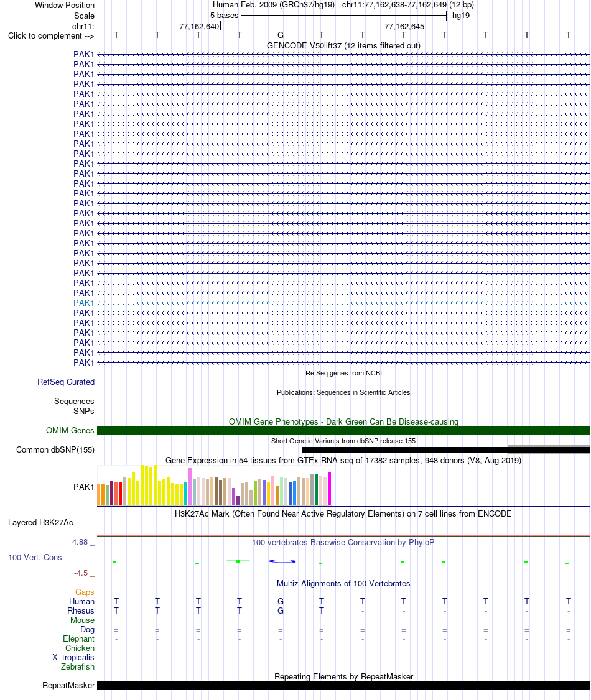This screenshot has height=700, width=591.
Task: Open the H3K27Ac Mark ENCODE track title
Action: coord(343,514)
